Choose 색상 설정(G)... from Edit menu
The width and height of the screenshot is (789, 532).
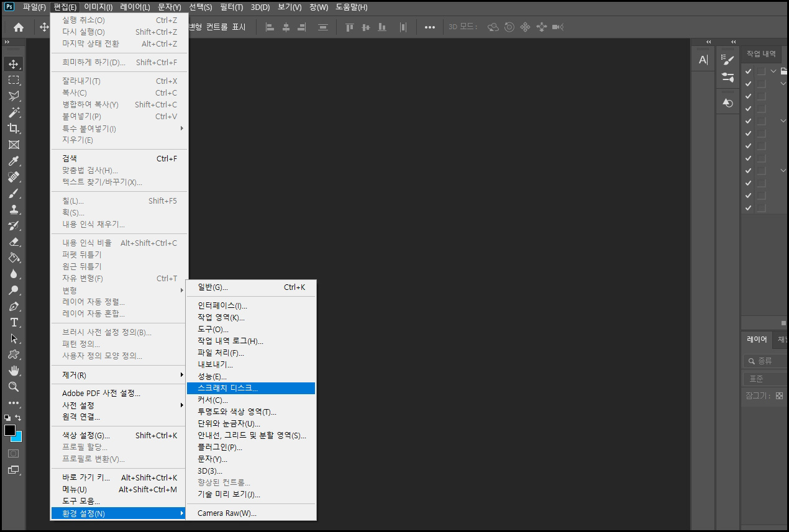tap(119, 435)
